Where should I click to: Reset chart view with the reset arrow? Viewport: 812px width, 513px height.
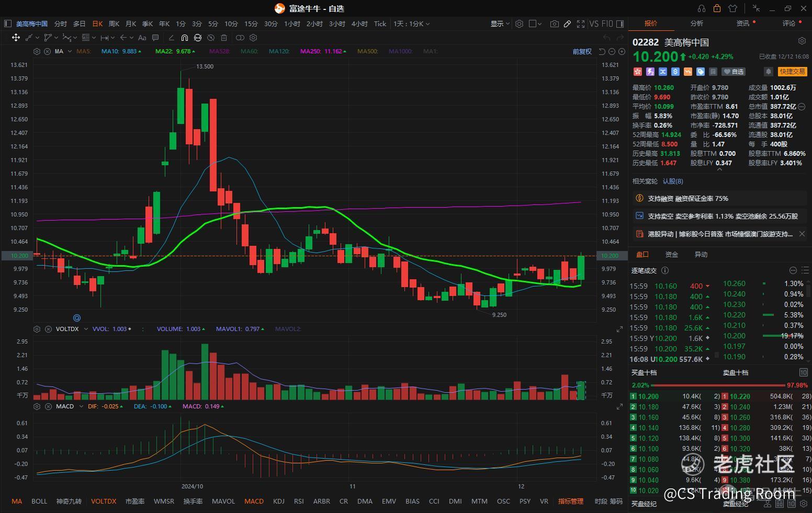tap(602, 51)
